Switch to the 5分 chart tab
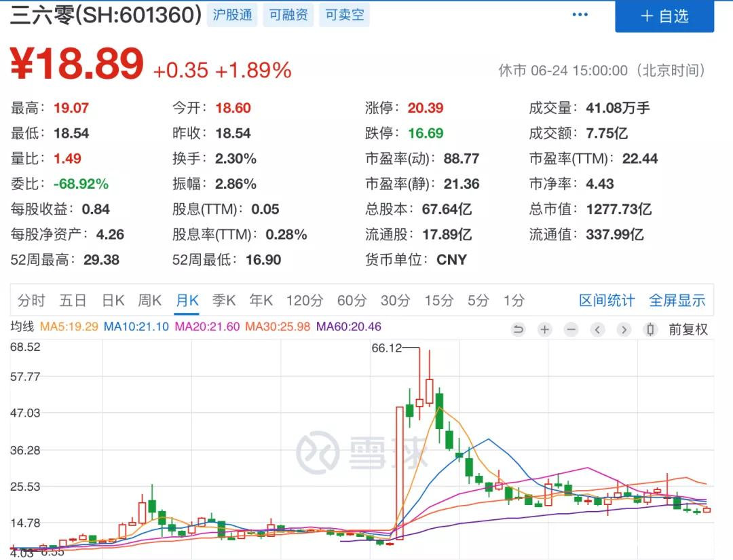Viewport: 733px width, 560px height. [x=478, y=300]
